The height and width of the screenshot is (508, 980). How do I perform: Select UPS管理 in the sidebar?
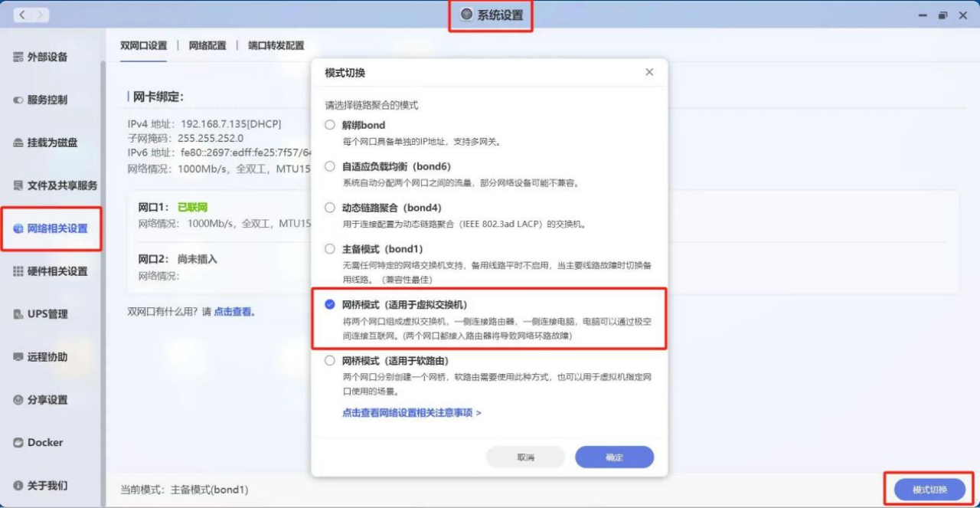[x=44, y=313]
